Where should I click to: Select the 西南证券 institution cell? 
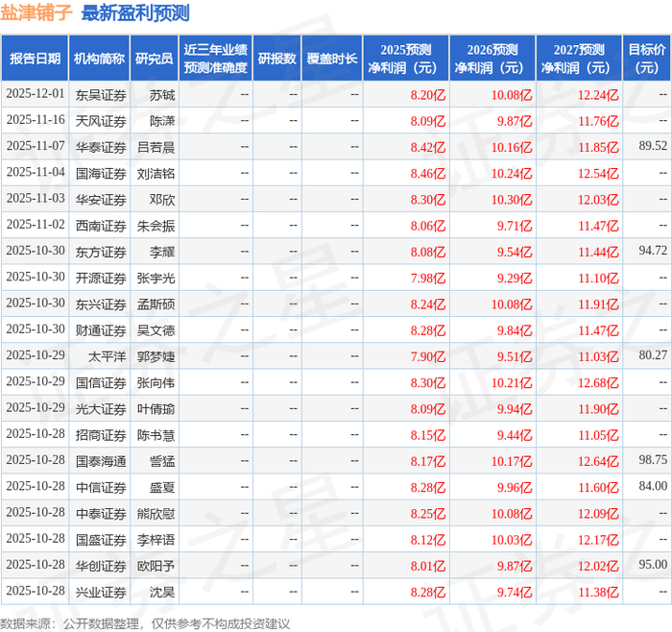coord(101,226)
